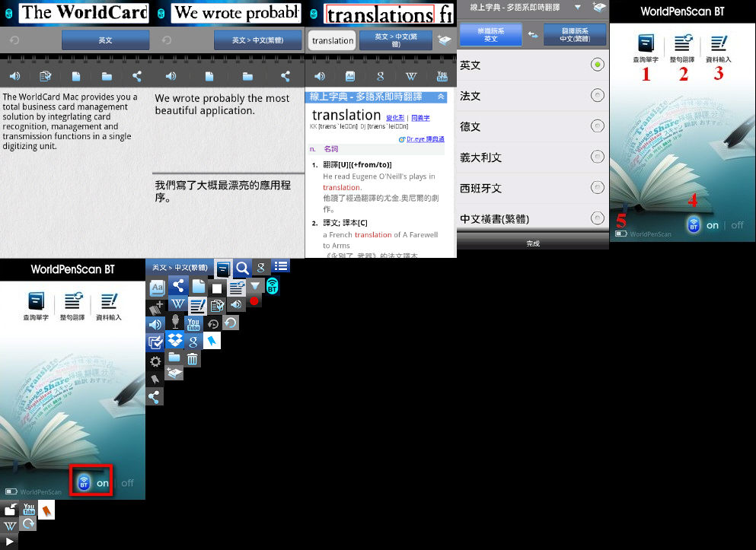
Task: Toggle Bluetooth on inside the red box
Action: 91,482
